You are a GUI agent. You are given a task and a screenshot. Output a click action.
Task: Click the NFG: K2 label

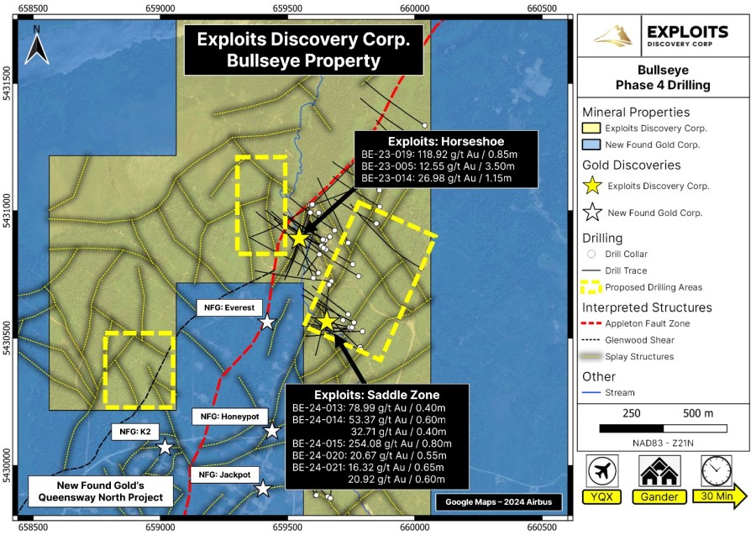[x=135, y=432]
